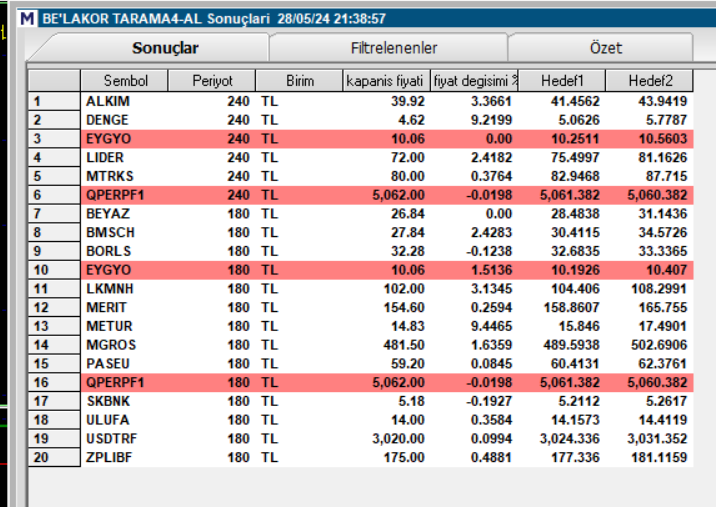Viewport: 716px width, 507px height.
Task: Open the Özet tab
Action: (605, 48)
